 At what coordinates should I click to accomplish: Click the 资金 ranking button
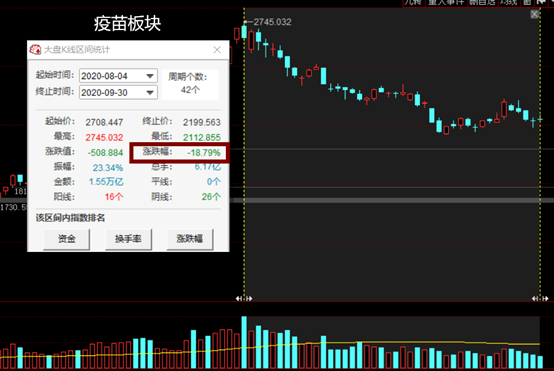(x=66, y=239)
